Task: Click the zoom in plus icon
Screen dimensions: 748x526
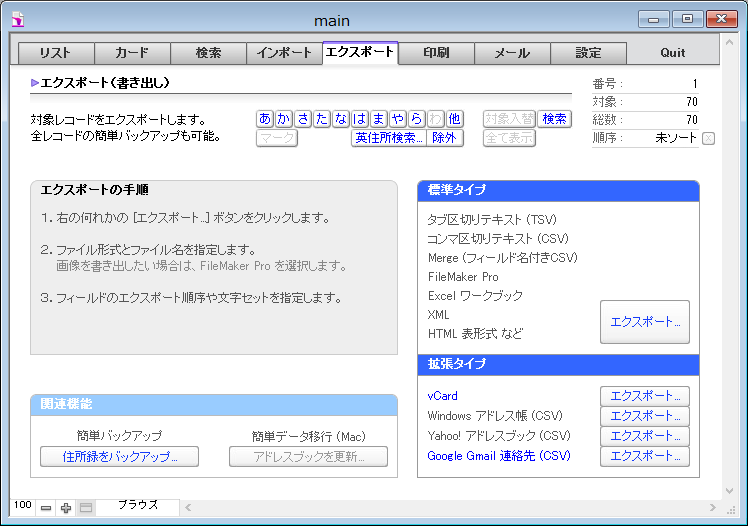Action: pos(66,508)
